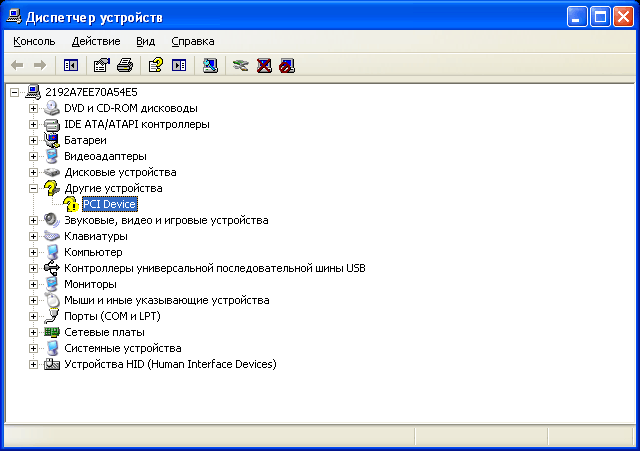Viewport: 640px width, 451px height.
Task: Click the Устройства HID icon
Action: point(52,364)
